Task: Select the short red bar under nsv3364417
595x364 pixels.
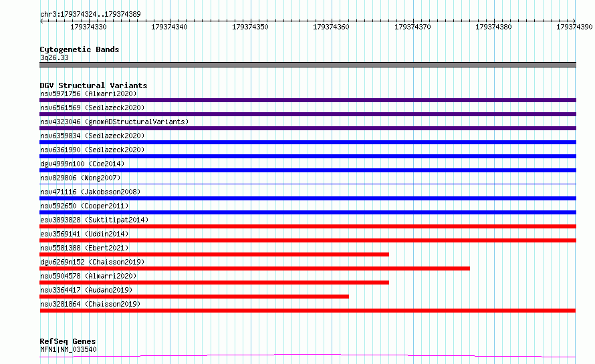Action: click(x=195, y=297)
